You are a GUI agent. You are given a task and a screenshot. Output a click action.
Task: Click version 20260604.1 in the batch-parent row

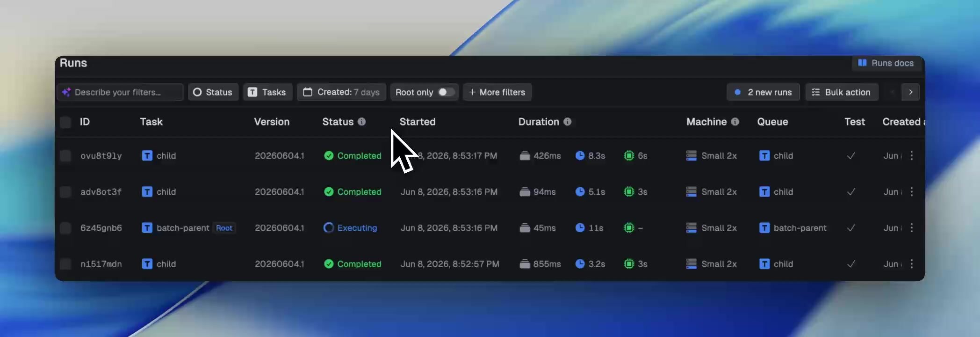click(279, 228)
